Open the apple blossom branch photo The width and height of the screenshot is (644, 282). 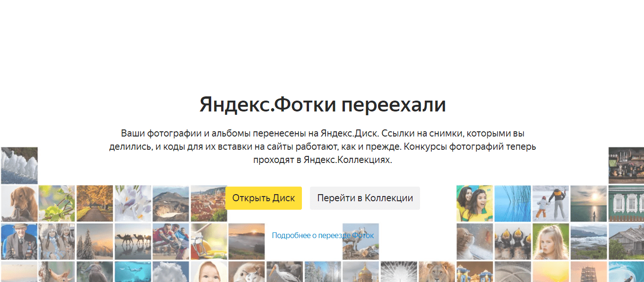(57, 204)
